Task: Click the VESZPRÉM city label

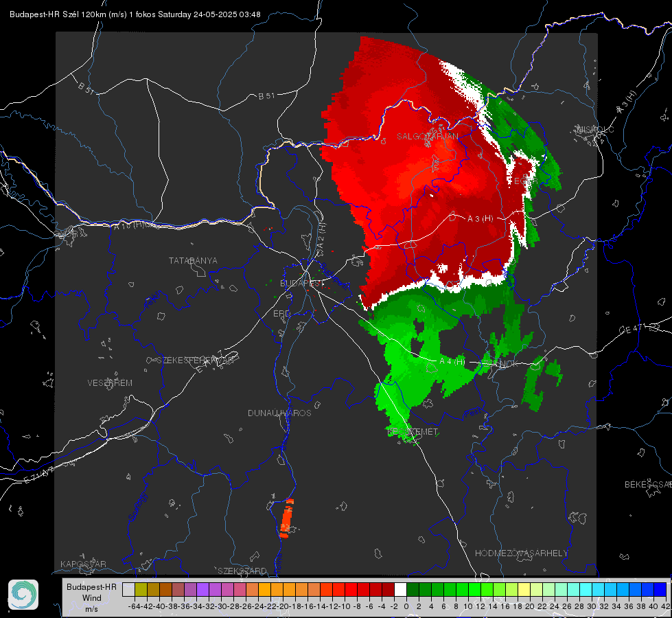Action: pos(110,383)
